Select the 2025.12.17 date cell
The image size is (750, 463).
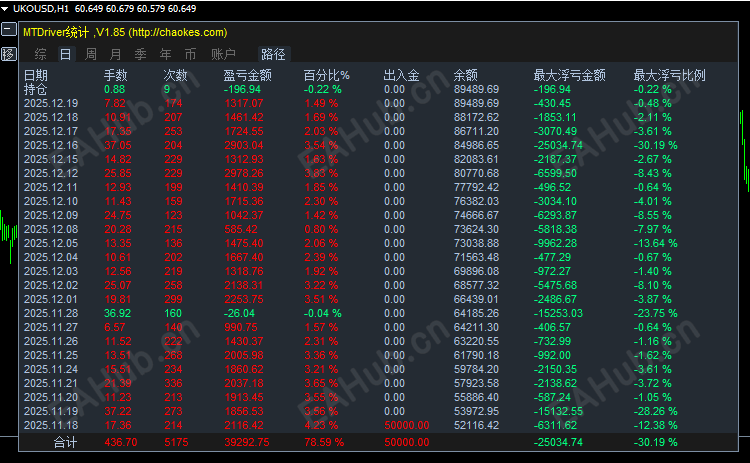click(x=51, y=131)
